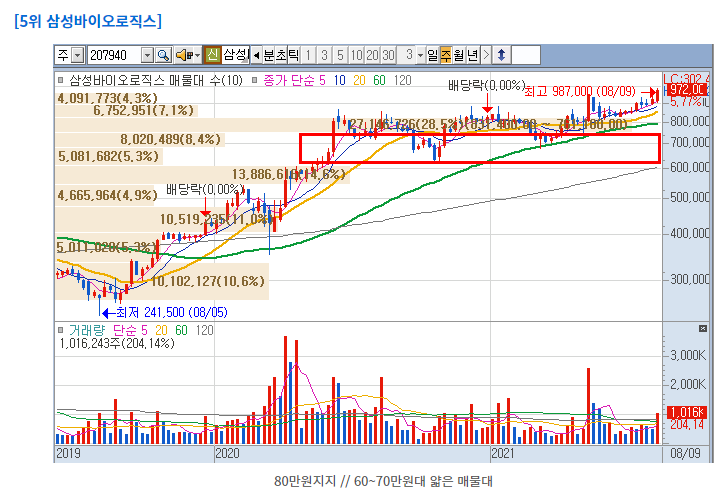Click the 2020 year axis label
Screen dimensions: 727x499
pos(227,453)
